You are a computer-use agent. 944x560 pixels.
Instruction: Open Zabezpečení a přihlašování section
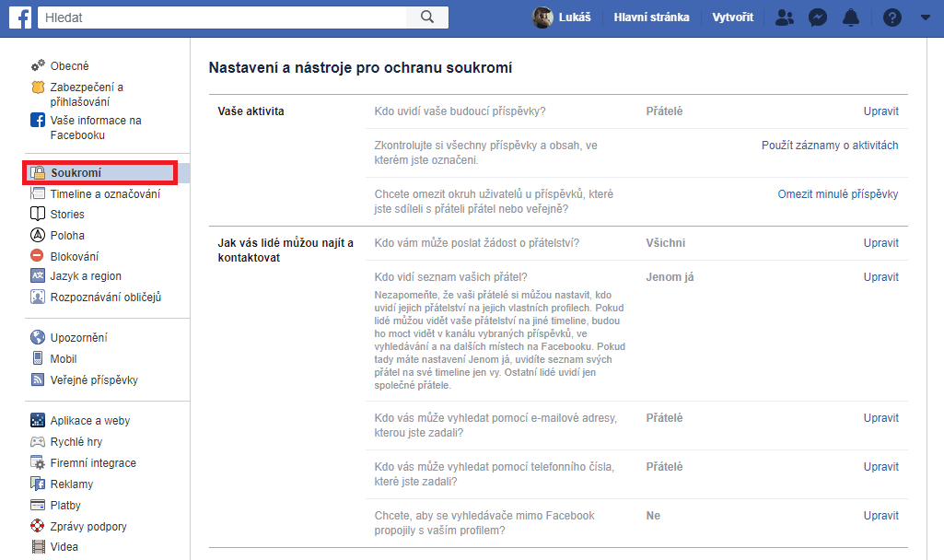tap(87, 95)
